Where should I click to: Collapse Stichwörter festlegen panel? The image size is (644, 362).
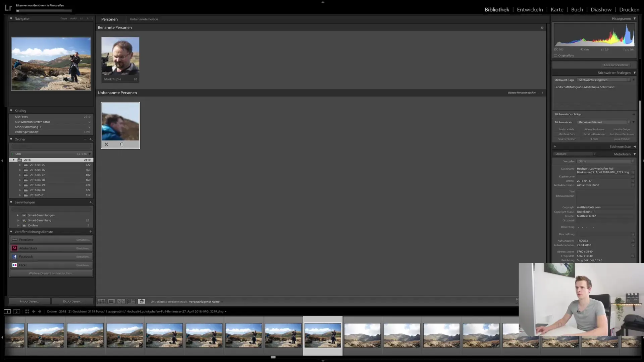pyautogui.click(x=635, y=73)
